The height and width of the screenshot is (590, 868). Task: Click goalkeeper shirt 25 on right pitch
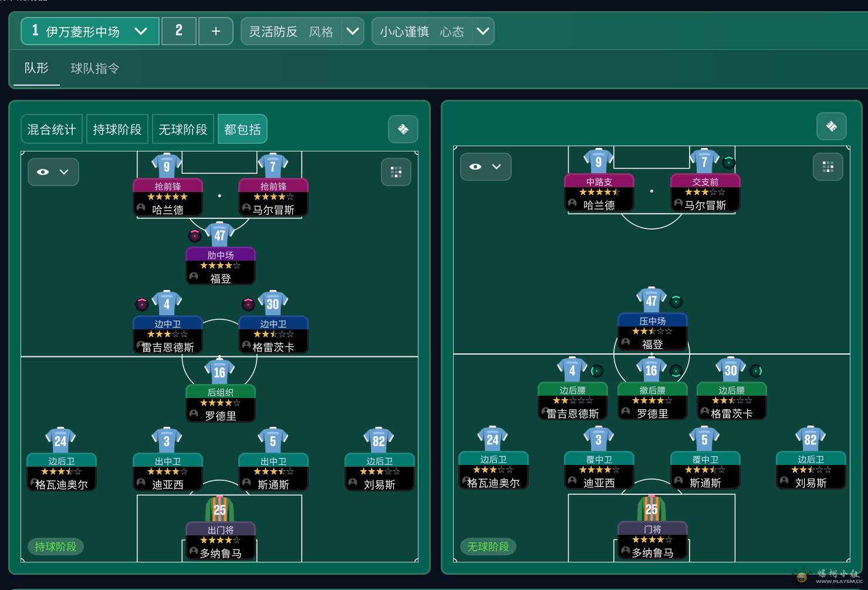[651, 508]
